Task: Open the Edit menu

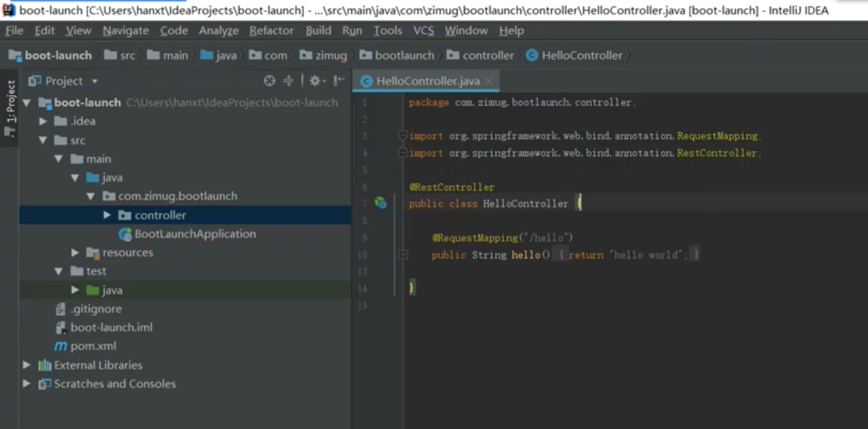Action: [44, 31]
